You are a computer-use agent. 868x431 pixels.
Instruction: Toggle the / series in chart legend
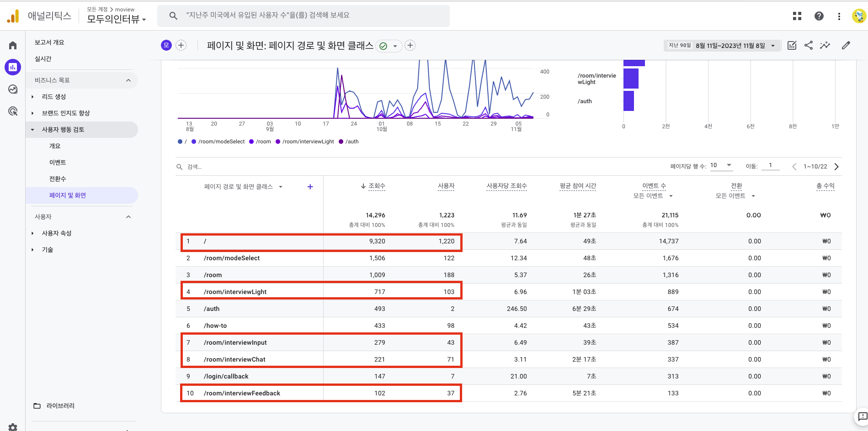(x=182, y=142)
